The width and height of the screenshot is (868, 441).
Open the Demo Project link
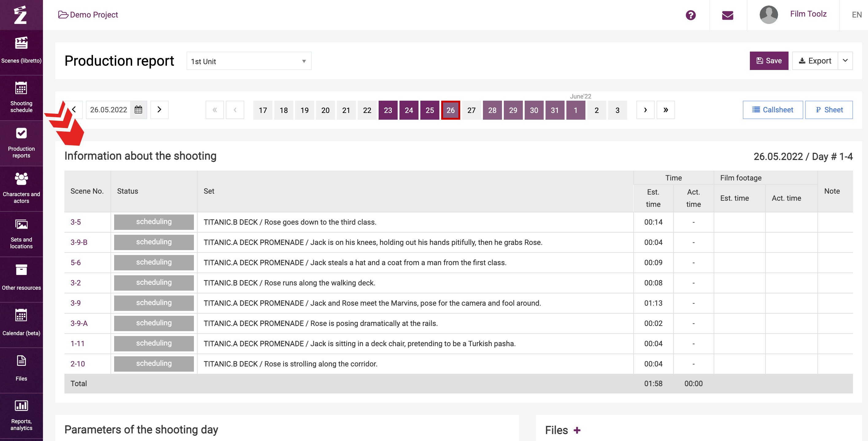coord(88,14)
